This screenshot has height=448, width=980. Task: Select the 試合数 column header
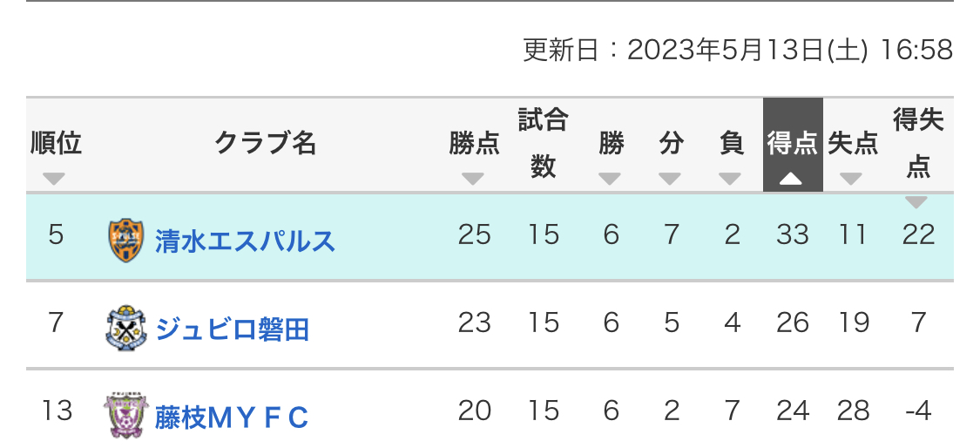pos(543,143)
